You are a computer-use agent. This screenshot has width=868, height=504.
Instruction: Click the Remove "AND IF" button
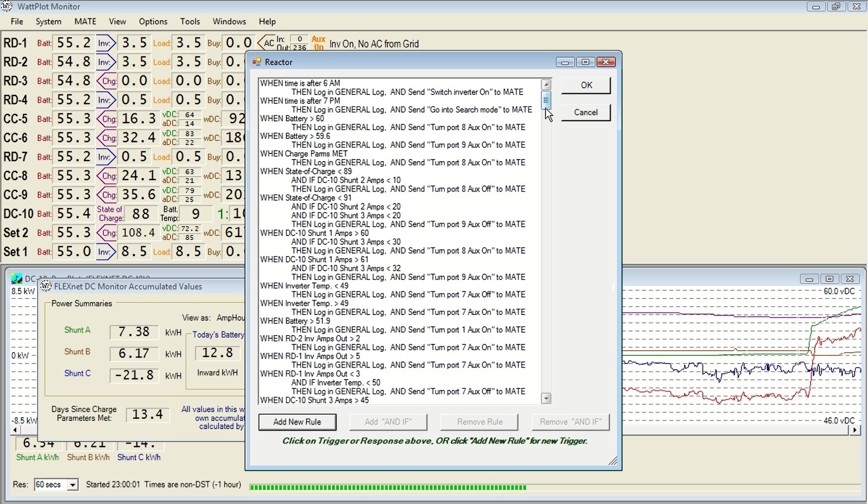pyautogui.click(x=570, y=422)
